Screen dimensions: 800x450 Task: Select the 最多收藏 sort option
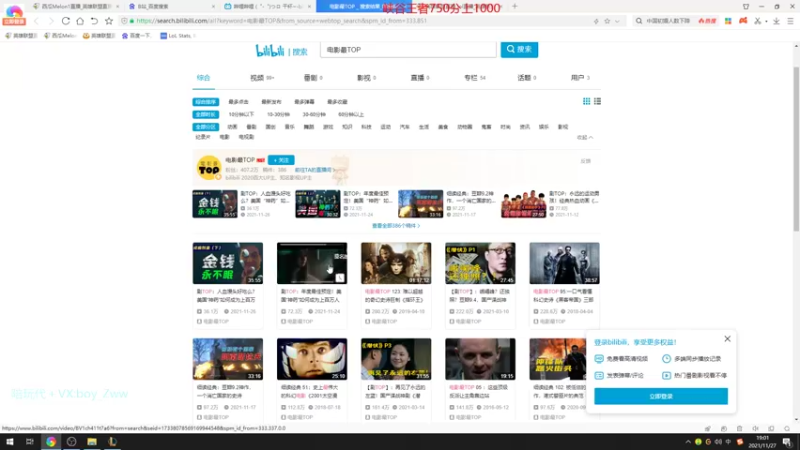coord(337,102)
